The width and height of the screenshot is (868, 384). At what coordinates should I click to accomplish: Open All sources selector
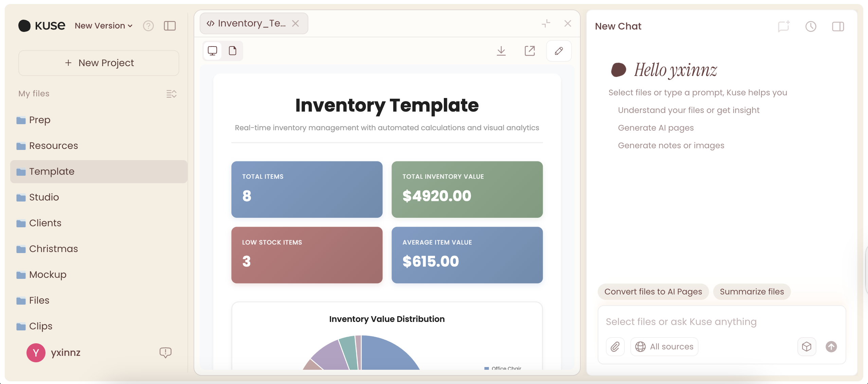tap(664, 347)
